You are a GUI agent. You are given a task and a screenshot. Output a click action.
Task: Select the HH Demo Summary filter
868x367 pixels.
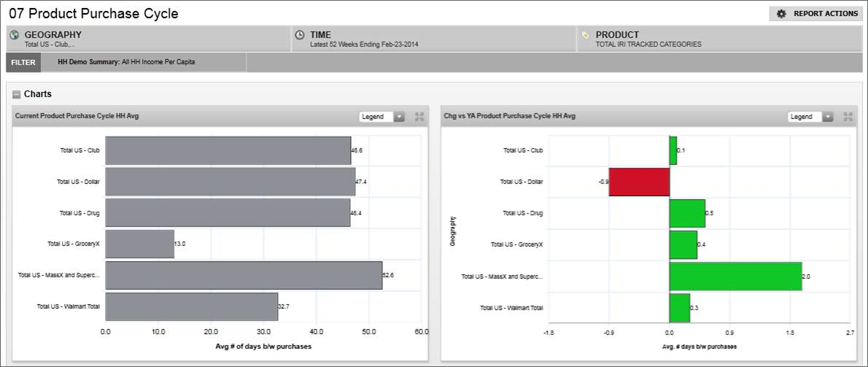pyautogui.click(x=126, y=62)
